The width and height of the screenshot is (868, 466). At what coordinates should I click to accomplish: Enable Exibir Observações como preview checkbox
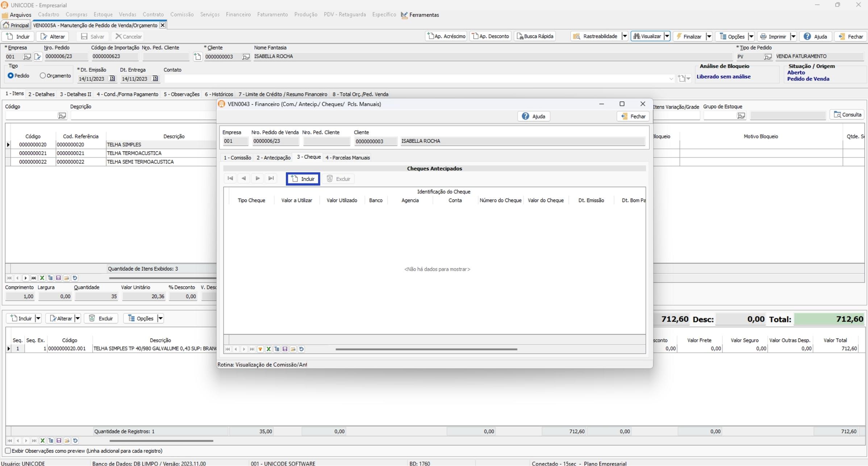pos(8,451)
